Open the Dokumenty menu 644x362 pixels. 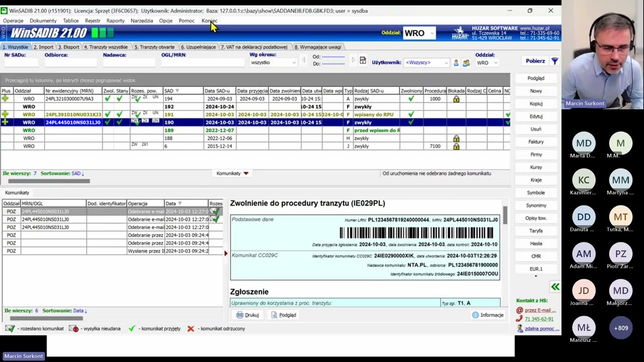43,21
